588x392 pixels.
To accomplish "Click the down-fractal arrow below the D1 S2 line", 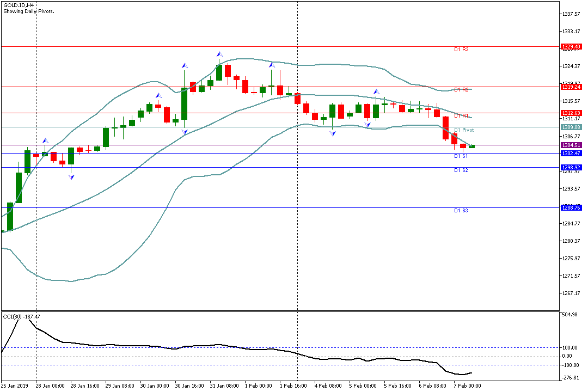I will click(71, 177).
